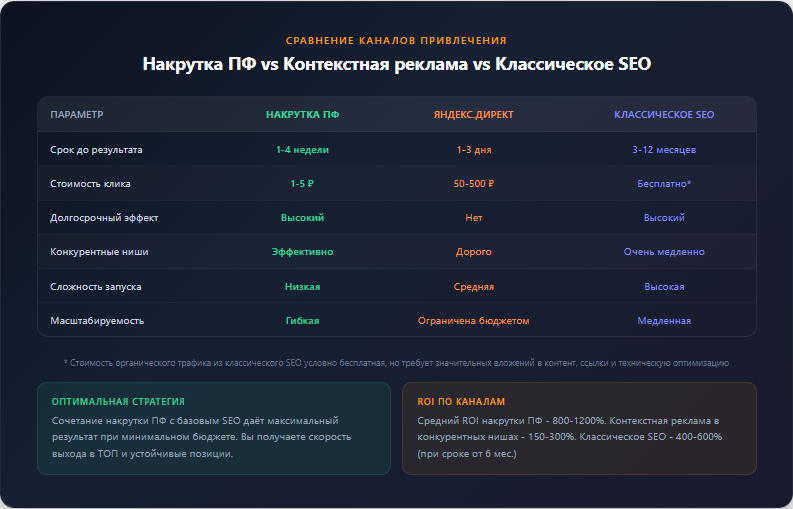Click the "50–500 ₽" click cost cell
The width and height of the screenshot is (793, 509).
(473, 184)
